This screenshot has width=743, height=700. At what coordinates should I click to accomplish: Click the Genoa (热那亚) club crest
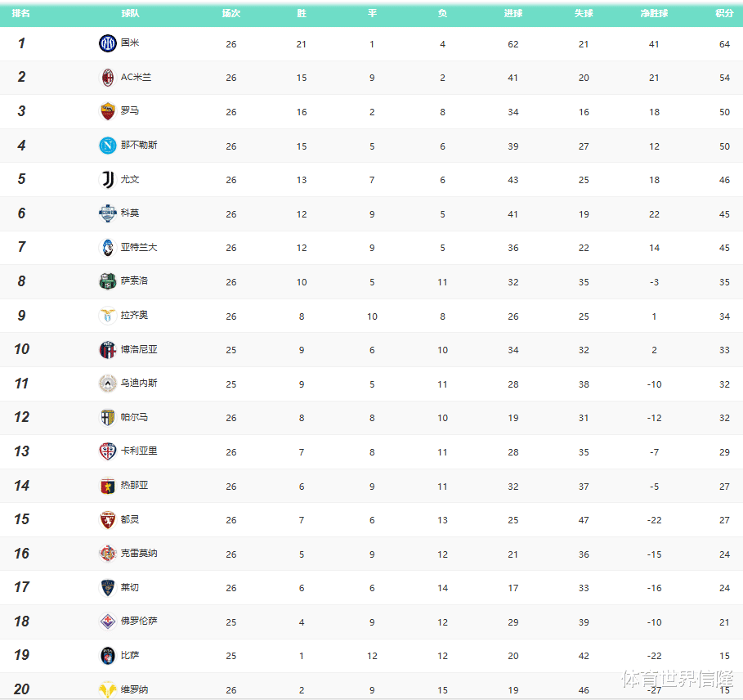click(x=107, y=486)
